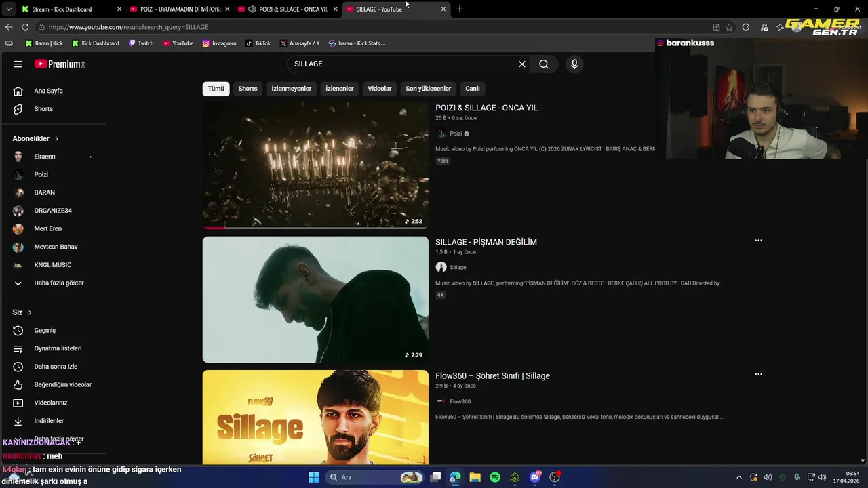Open Task View on the taskbar
The height and width of the screenshot is (488, 868).
(435, 477)
